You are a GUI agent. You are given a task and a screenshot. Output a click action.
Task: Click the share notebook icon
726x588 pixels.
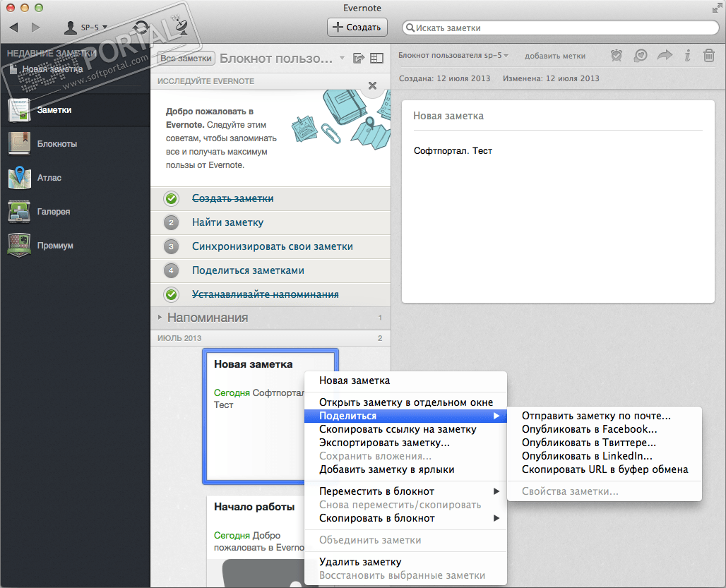pyautogui.click(x=358, y=59)
